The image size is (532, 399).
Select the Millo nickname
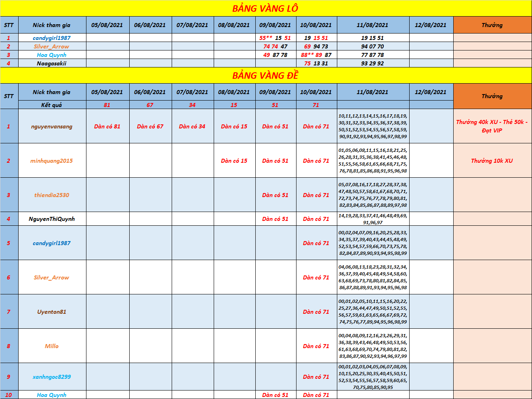(52, 346)
